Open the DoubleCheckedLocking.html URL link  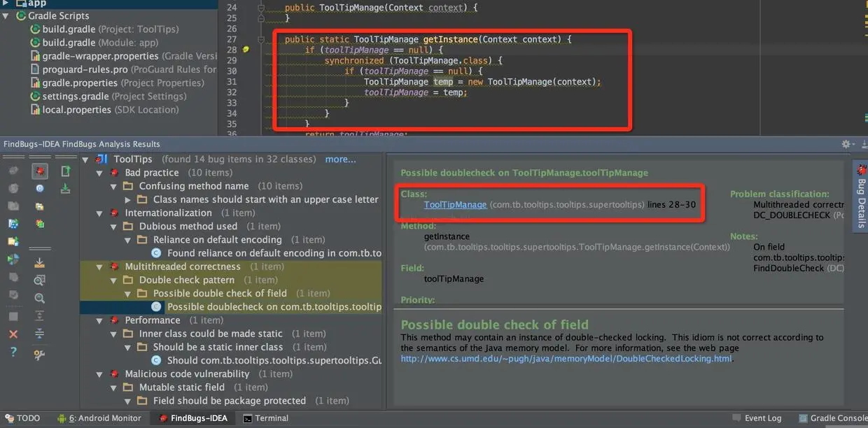click(566, 359)
